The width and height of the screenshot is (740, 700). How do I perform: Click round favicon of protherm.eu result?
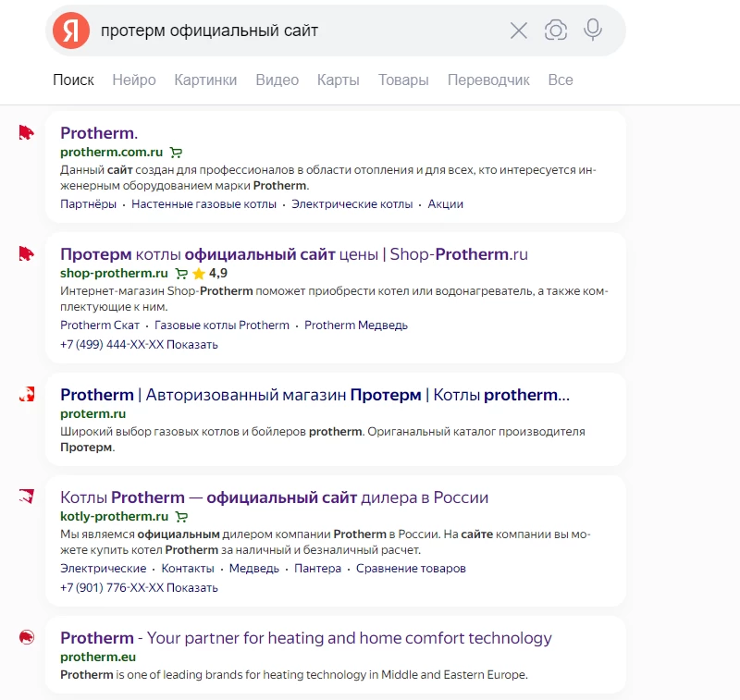coord(26,637)
